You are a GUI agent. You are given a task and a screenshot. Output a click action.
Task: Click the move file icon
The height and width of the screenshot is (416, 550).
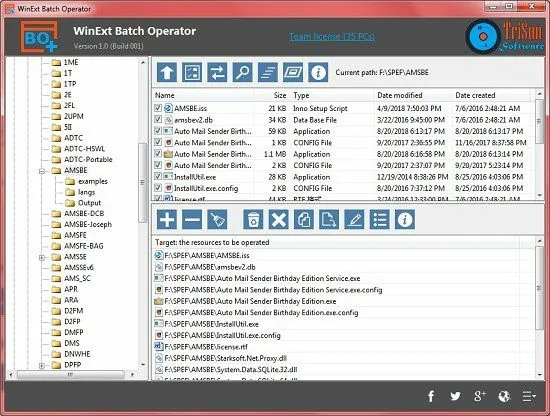[329, 220]
